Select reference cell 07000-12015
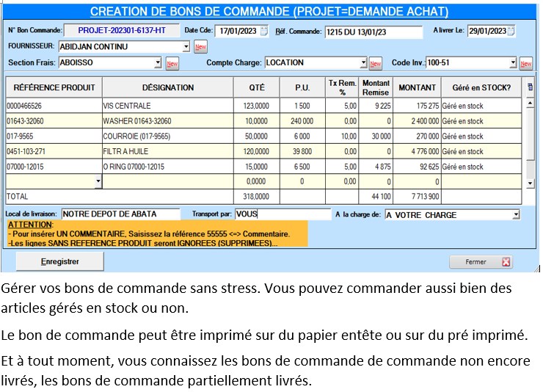 pyautogui.click(x=54, y=167)
